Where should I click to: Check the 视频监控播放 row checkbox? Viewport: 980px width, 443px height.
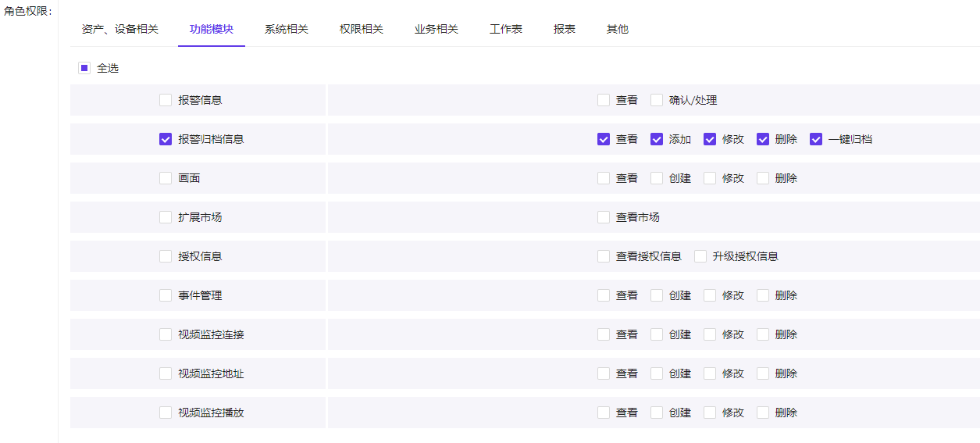166,413
